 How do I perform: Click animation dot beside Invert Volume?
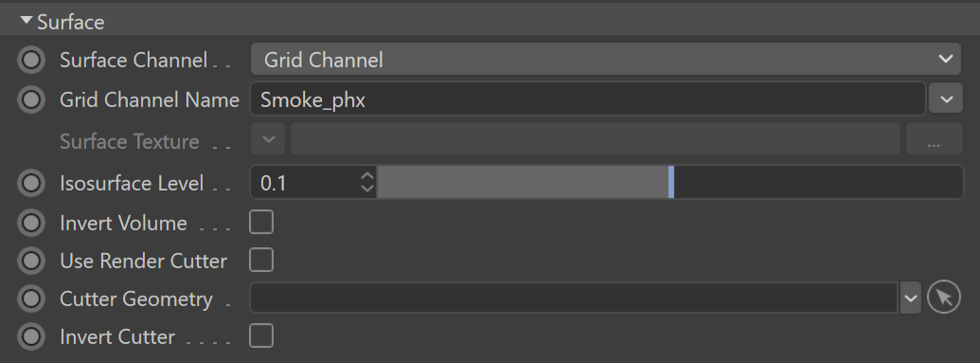click(31, 223)
